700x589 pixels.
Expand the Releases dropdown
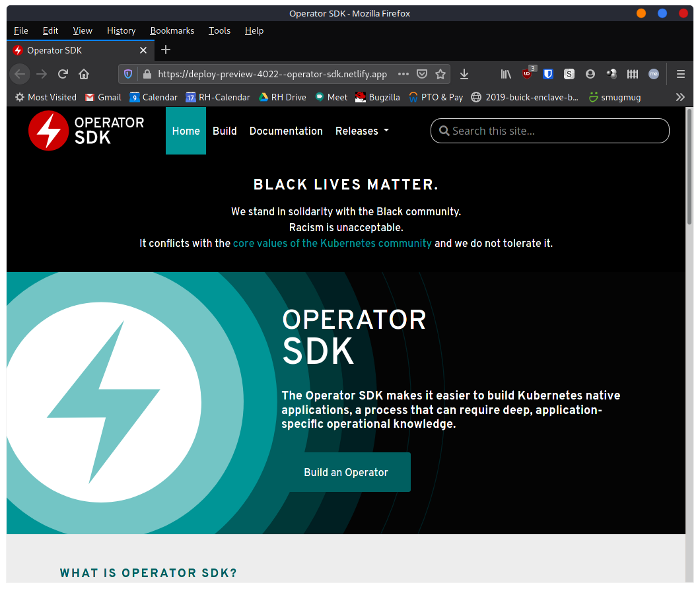coord(362,131)
